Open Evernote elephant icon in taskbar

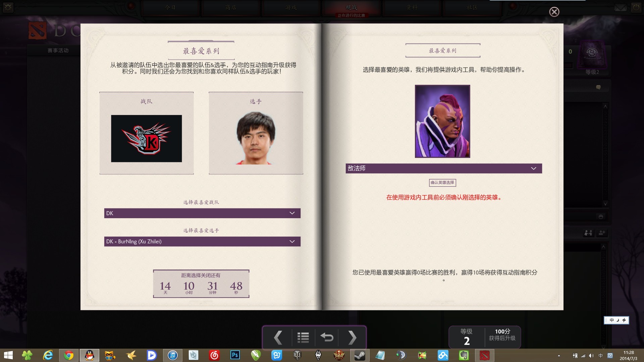click(x=464, y=355)
